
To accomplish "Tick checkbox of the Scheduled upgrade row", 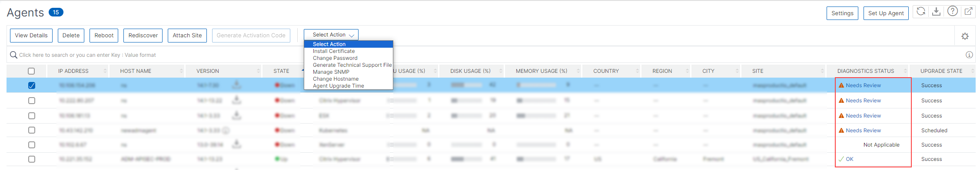I will (x=31, y=130).
